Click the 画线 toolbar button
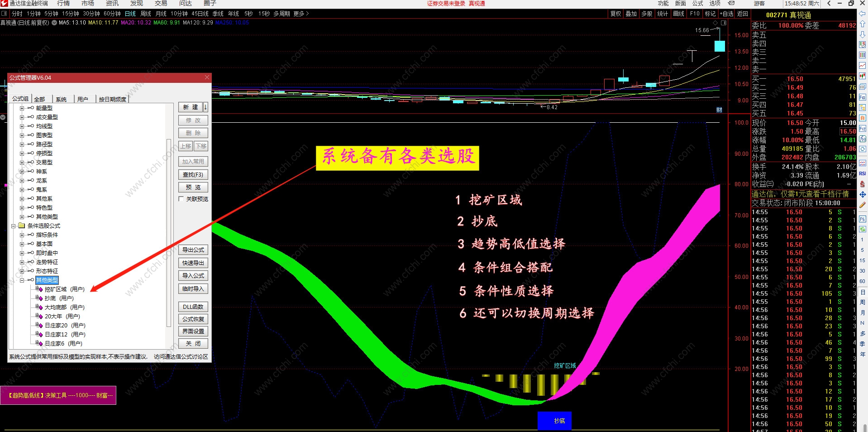 tap(679, 14)
